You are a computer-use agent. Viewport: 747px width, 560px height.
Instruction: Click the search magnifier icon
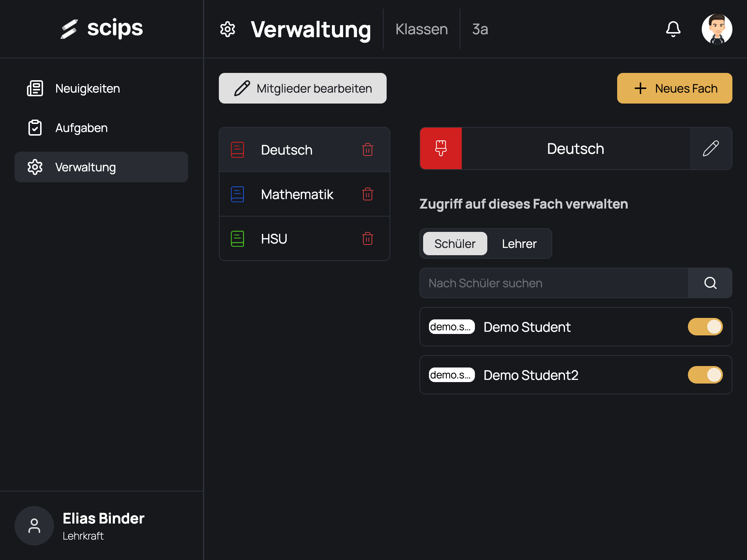tap(710, 283)
